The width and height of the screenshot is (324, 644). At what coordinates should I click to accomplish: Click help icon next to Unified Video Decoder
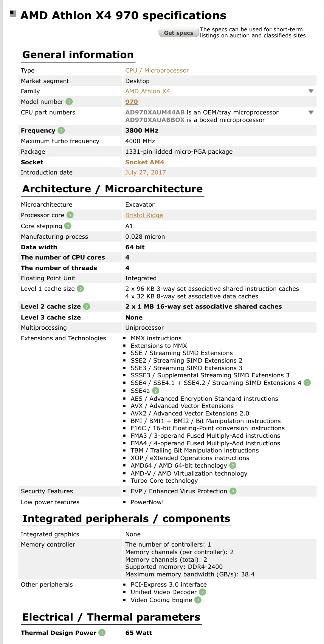[x=202, y=592]
